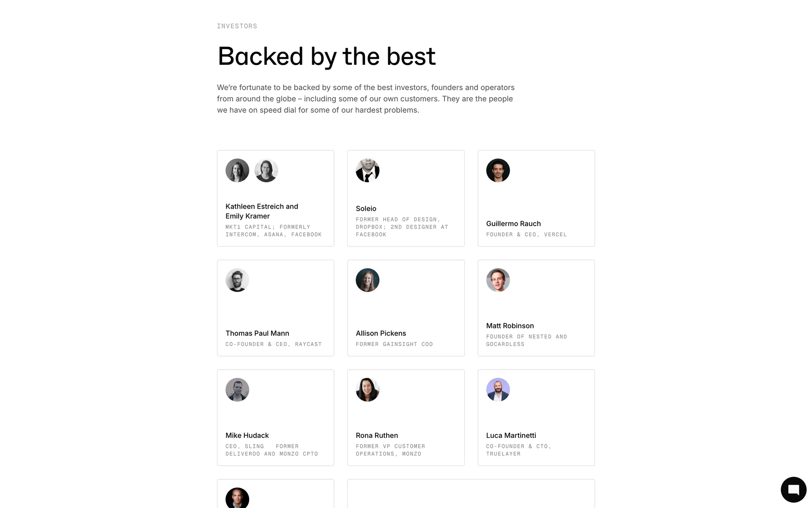Click the partially visible avatar in the bottom card
Viewport: 812px width, 508px height.
(237, 499)
